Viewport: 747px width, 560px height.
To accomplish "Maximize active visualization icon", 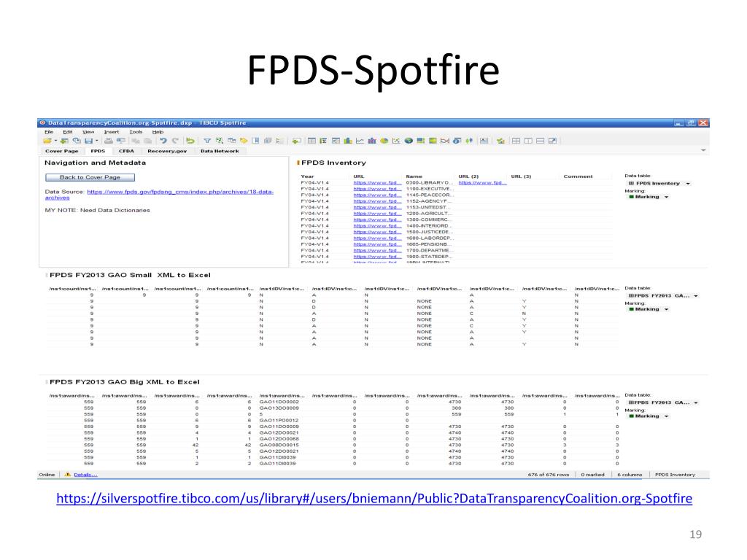I will click(x=553, y=141).
